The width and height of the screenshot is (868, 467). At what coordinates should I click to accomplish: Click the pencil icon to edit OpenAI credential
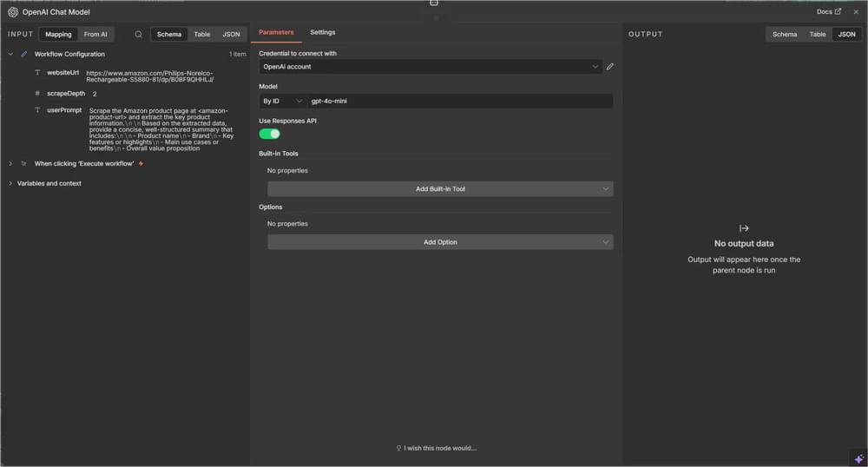pos(610,67)
